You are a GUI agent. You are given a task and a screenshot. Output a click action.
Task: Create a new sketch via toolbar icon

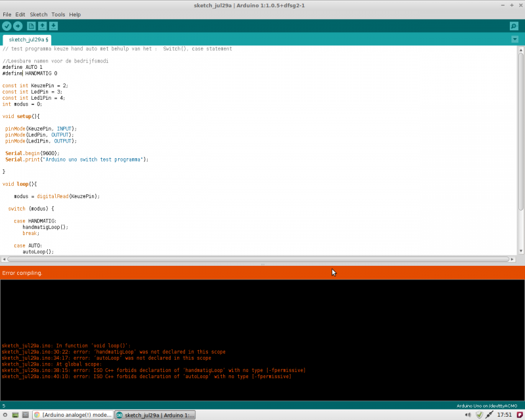click(31, 26)
